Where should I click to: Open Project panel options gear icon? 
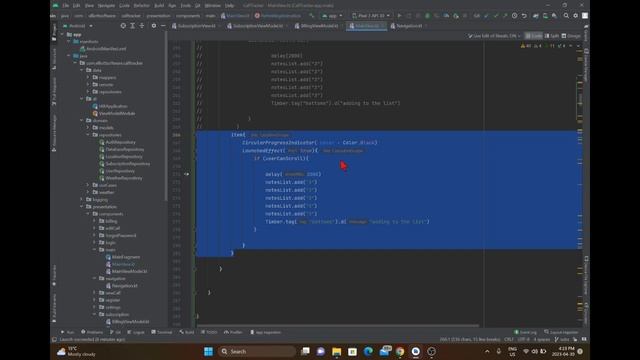[153, 26]
